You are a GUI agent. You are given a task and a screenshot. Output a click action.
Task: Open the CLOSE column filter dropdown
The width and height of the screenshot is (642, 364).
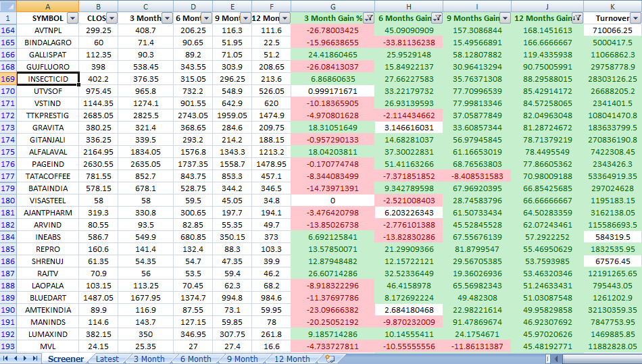[112, 18]
